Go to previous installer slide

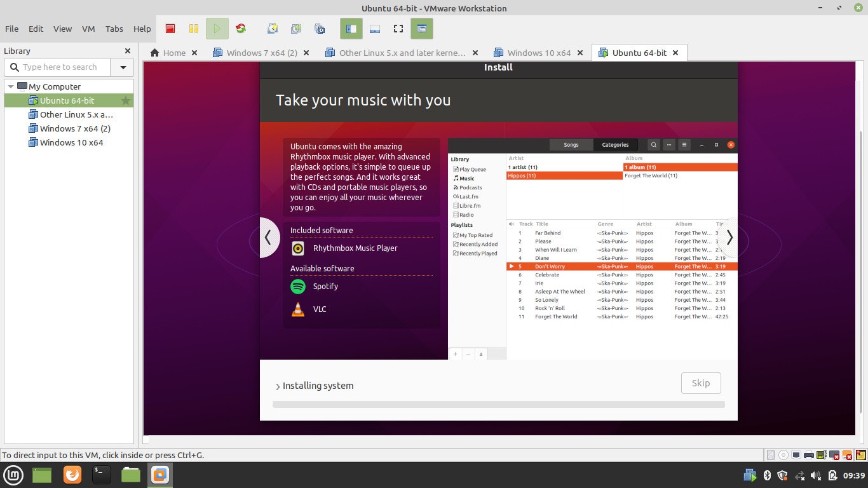pyautogui.click(x=269, y=238)
